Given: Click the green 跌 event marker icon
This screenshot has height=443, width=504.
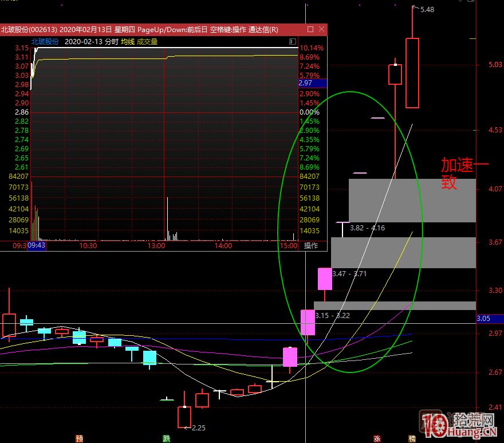Looking at the screenshot, I should (x=167, y=438).
